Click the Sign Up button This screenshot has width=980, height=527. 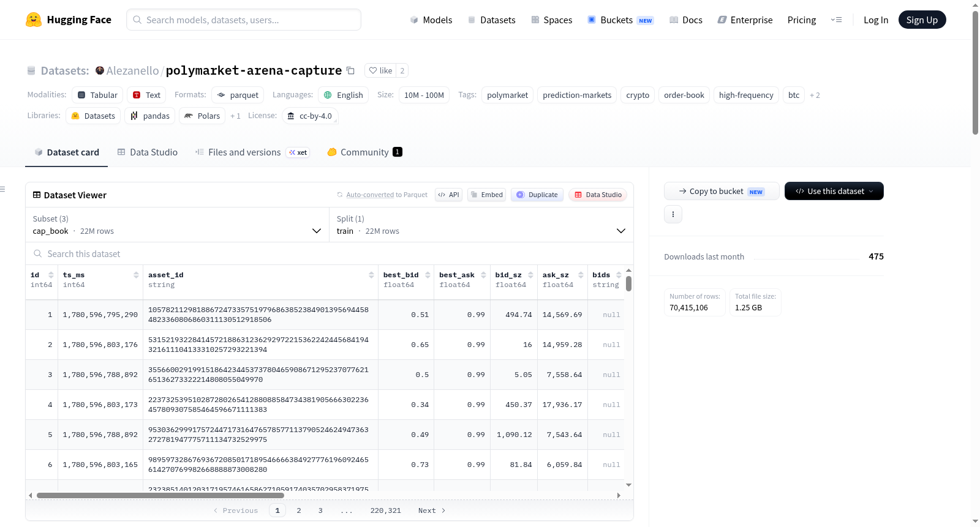[x=922, y=20]
